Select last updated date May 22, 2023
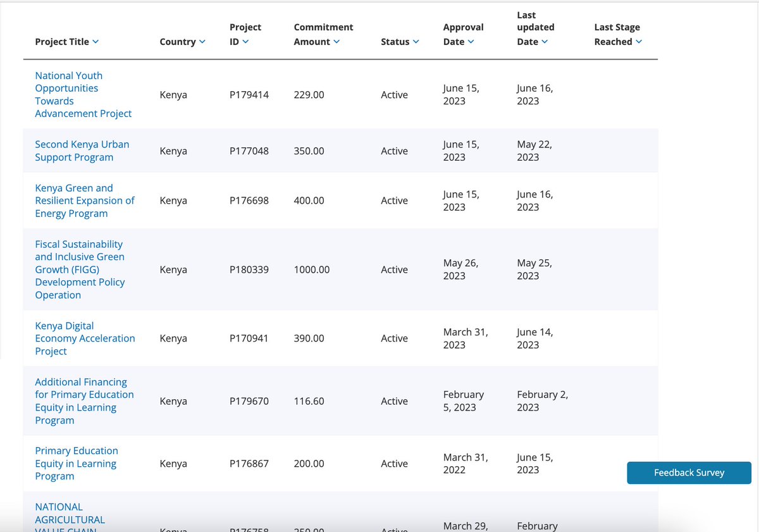This screenshot has width=759, height=532. [x=534, y=151]
